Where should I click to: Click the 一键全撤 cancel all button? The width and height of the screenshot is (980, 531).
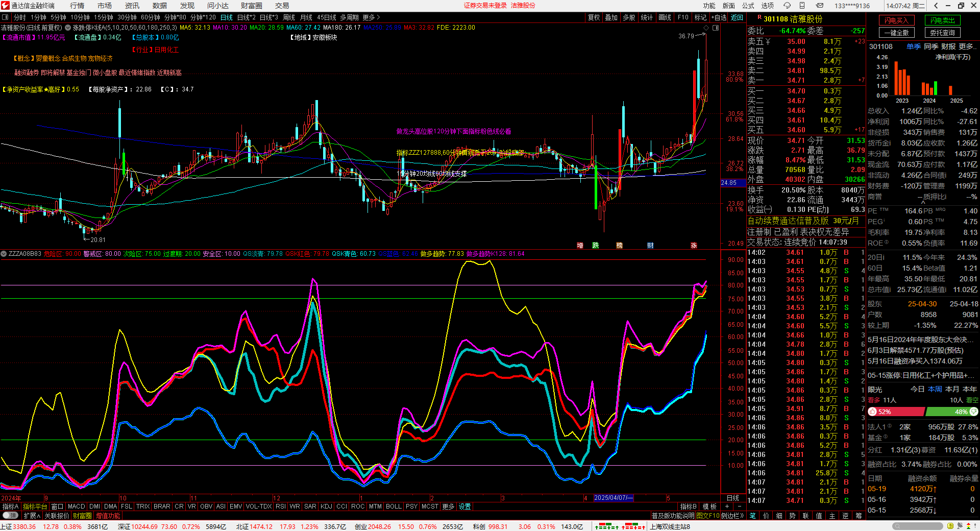point(897,33)
